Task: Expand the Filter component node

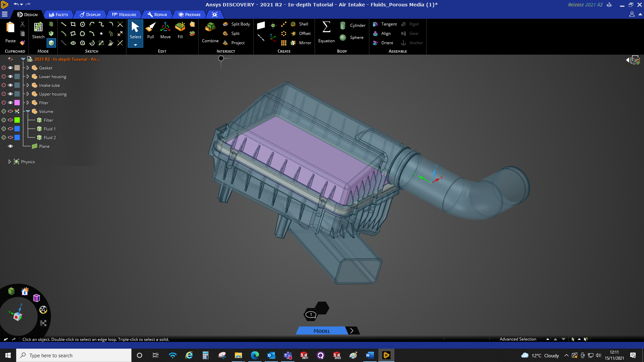Action: (x=28, y=103)
